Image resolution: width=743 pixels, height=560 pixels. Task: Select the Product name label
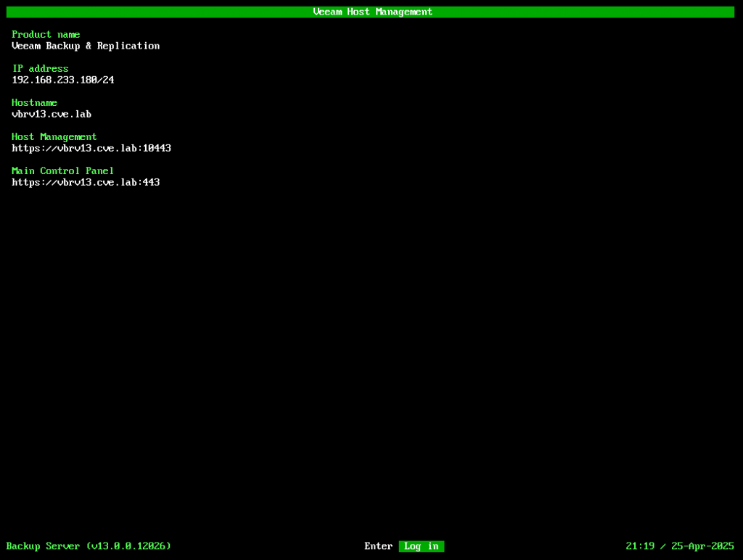click(x=46, y=35)
